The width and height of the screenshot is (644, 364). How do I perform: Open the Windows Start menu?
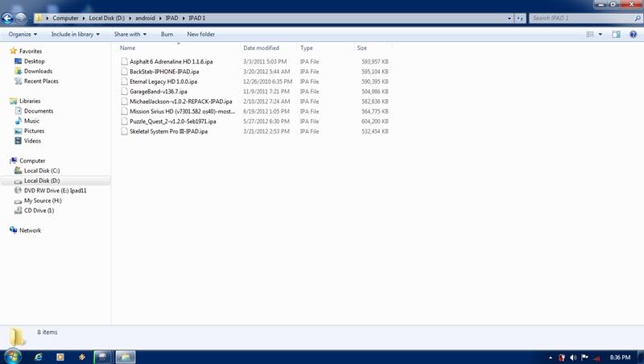(x=12, y=357)
